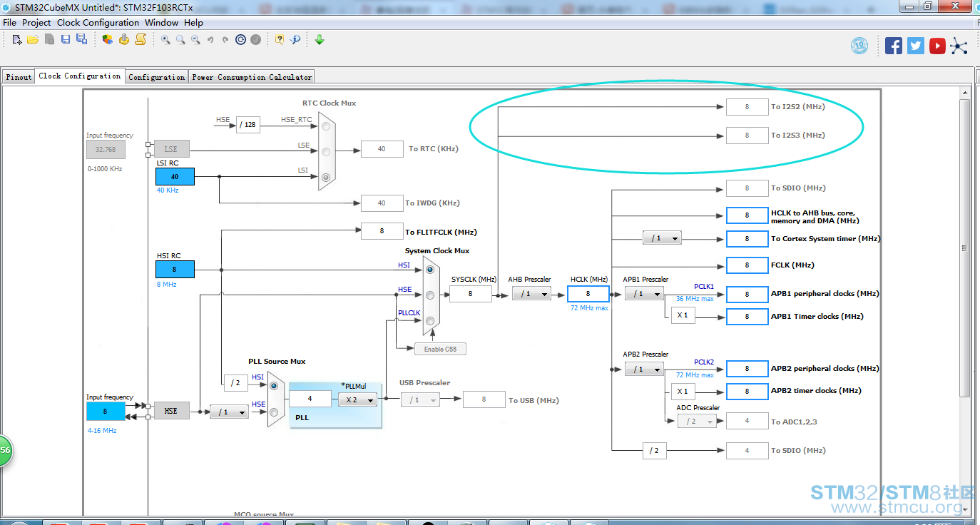Image resolution: width=980 pixels, height=525 pixels.
Task: Zoom out of the clock diagram
Action: (195, 40)
